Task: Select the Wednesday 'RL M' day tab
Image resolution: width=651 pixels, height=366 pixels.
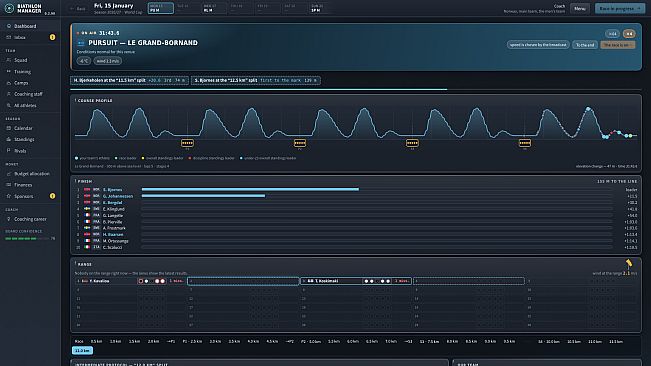Action: (214, 8)
